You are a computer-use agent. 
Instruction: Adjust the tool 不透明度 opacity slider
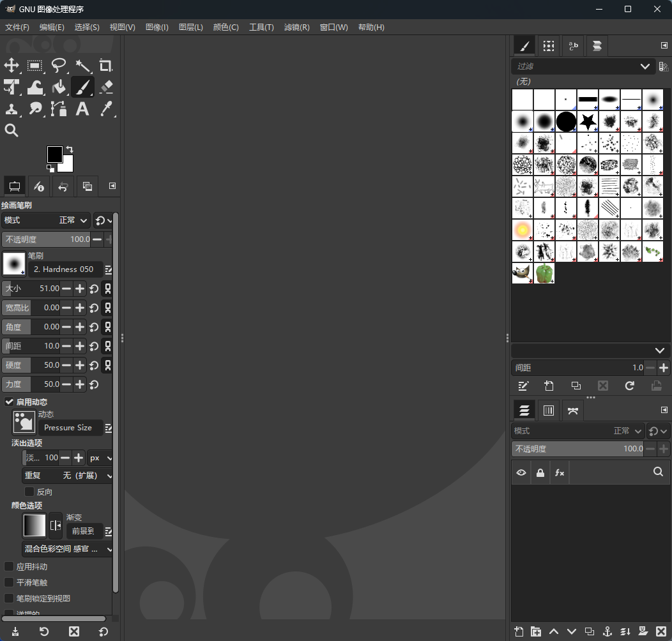pos(46,239)
